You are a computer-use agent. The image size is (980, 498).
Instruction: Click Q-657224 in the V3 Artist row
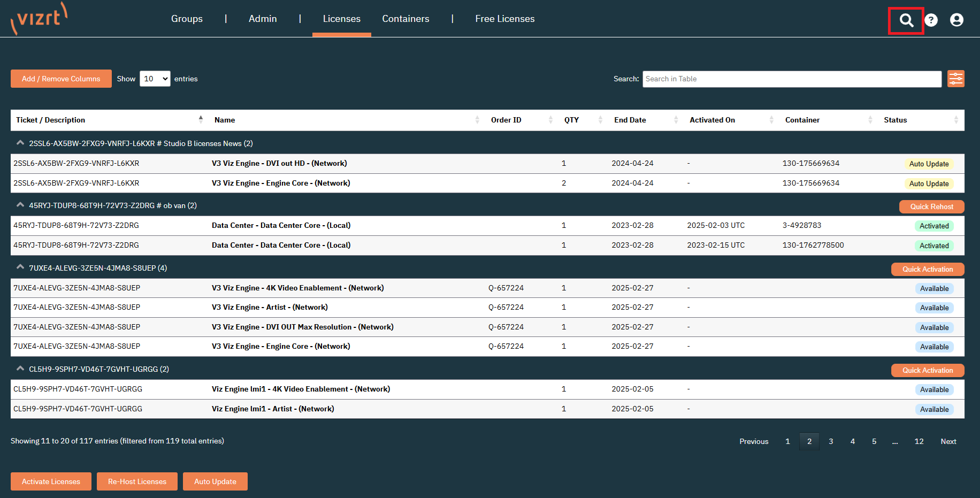tap(506, 307)
